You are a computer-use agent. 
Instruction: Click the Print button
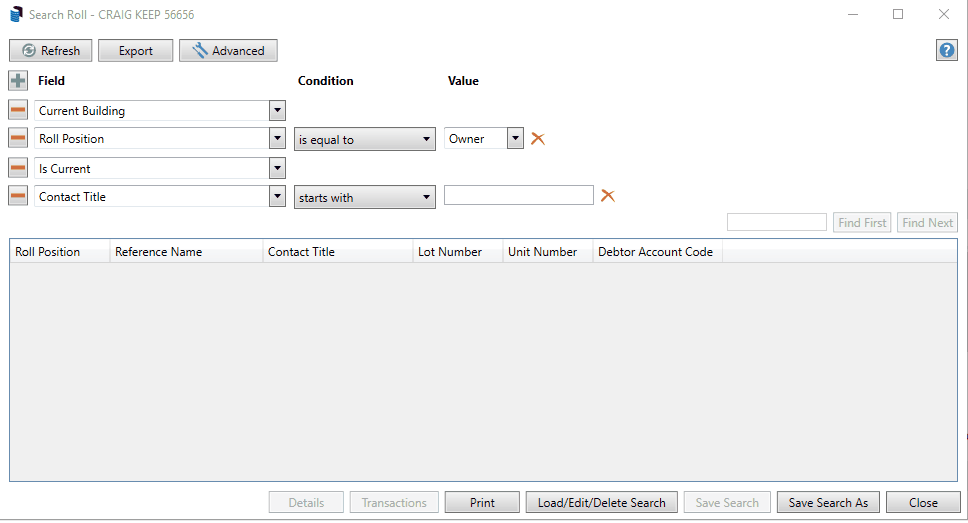(x=482, y=502)
